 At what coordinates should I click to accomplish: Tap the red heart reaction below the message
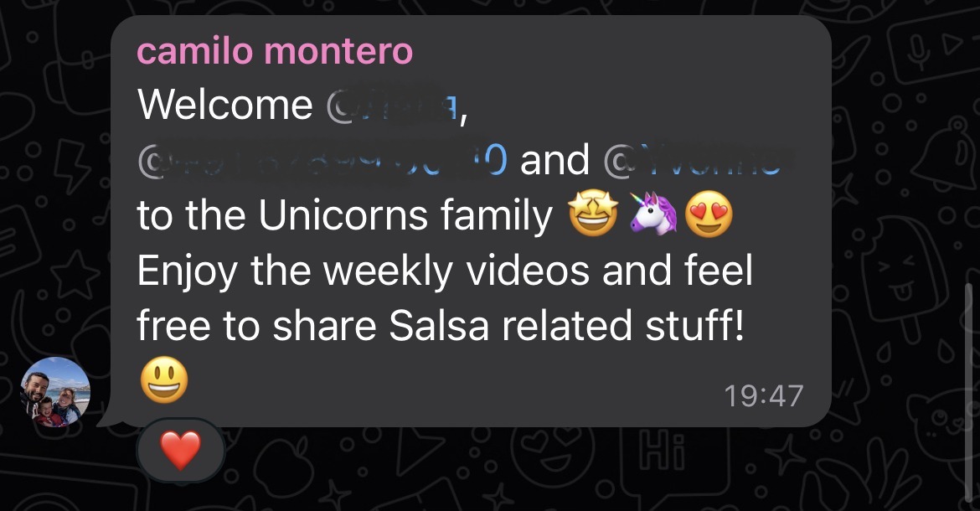(181, 450)
